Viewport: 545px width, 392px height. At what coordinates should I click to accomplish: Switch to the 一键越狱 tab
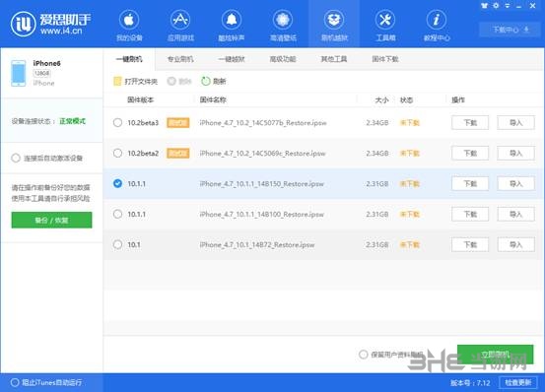[x=232, y=59]
